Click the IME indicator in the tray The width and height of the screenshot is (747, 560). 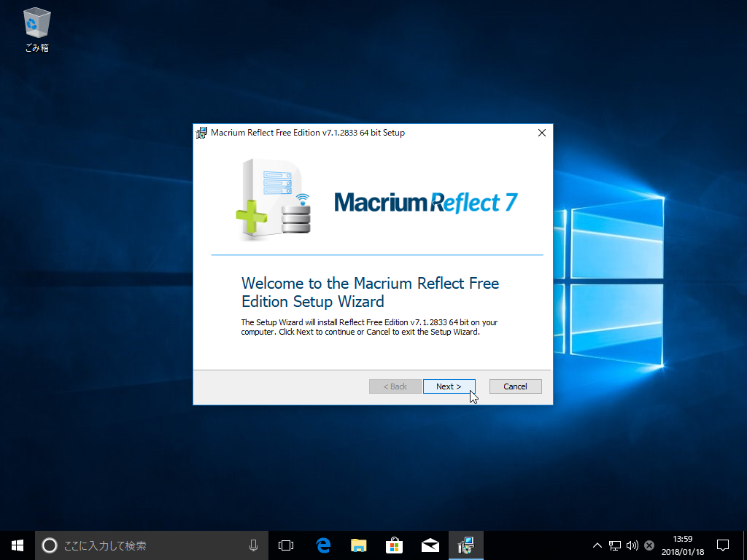pos(649,545)
